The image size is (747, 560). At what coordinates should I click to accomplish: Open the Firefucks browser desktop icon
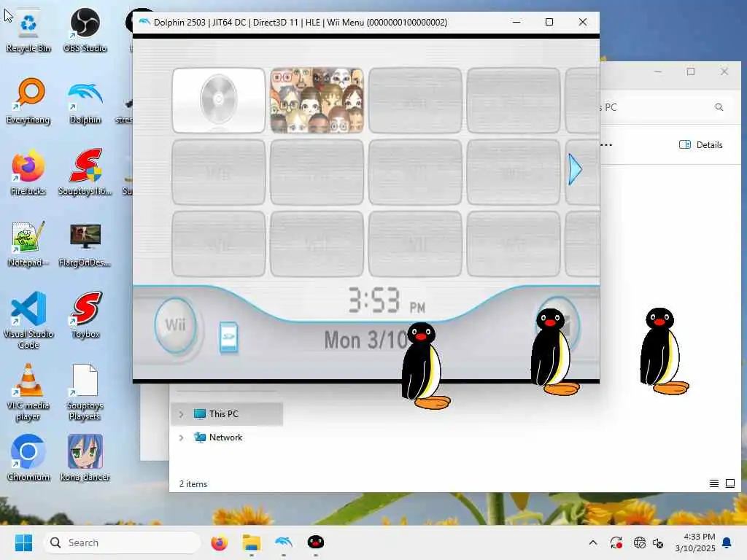[x=28, y=172]
